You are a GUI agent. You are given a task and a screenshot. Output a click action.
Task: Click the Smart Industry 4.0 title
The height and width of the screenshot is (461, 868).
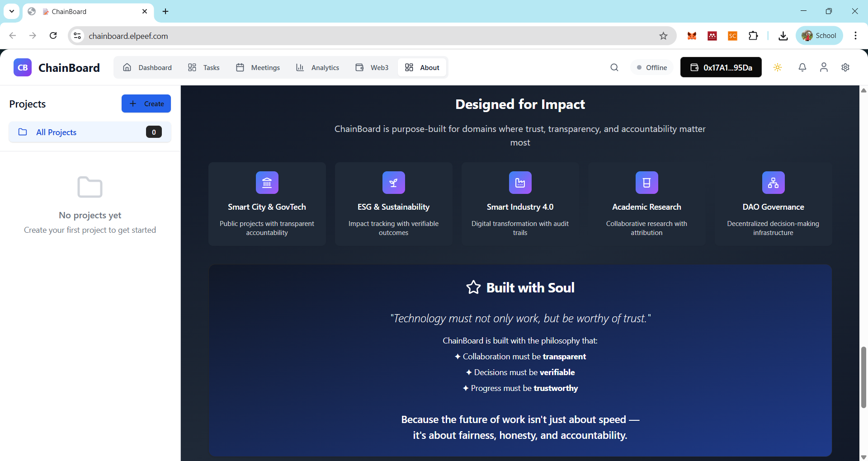520,207
